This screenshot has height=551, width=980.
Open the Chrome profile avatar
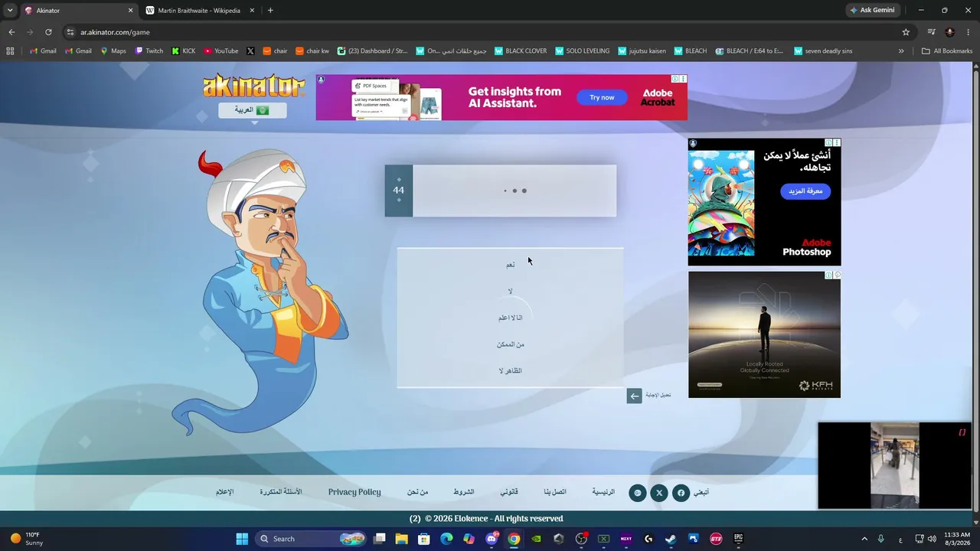click(x=950, y=32)
